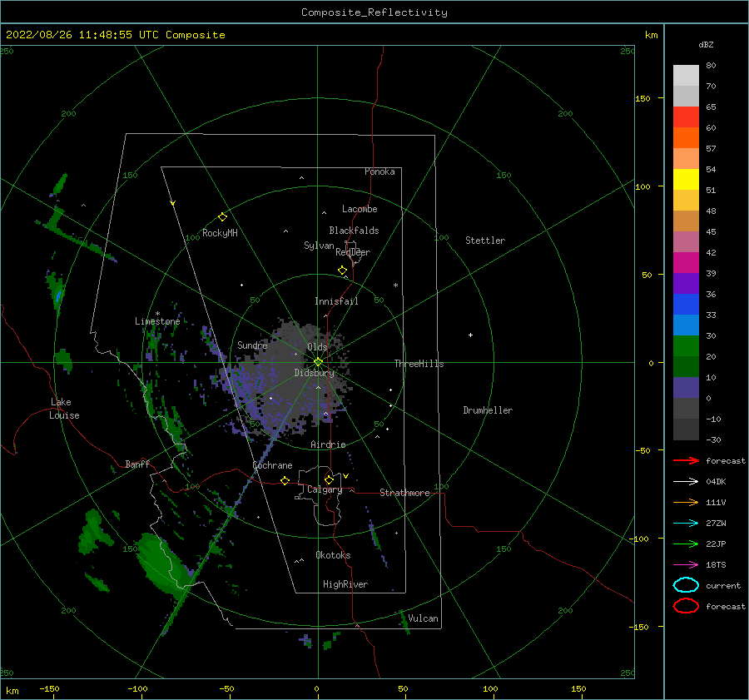This screenshot has width=749, height=700.
Task: Click the Blackfalds label
Action: pos(354,231)
